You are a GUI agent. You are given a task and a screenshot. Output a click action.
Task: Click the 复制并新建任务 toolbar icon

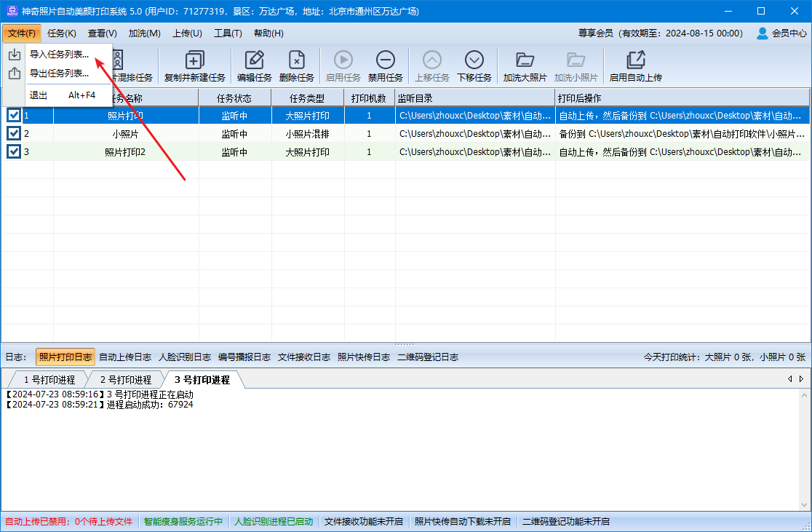pos(194,60)
